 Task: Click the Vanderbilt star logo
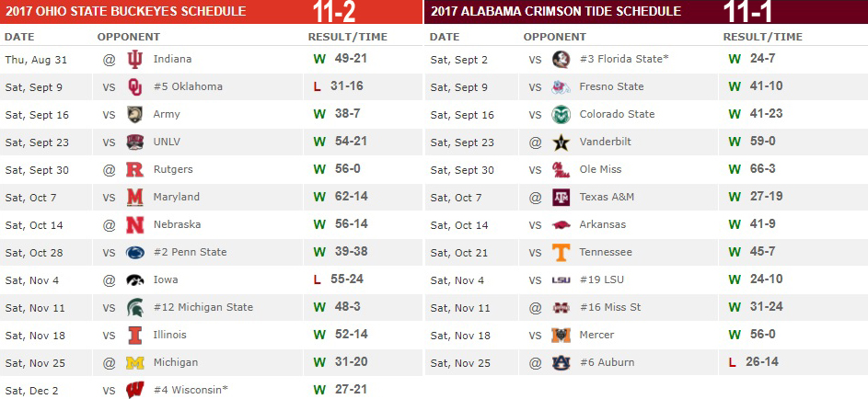click(561, 142)
